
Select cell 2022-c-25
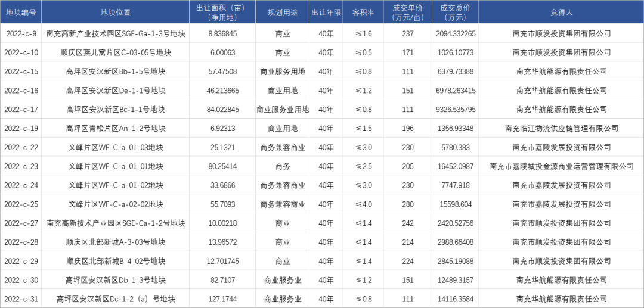pos(21,204)
